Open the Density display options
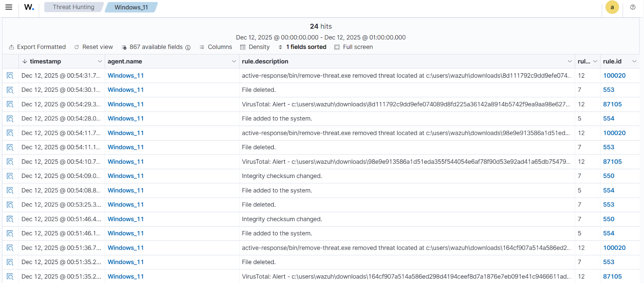 pyautogui.click(x=255, y=47)
